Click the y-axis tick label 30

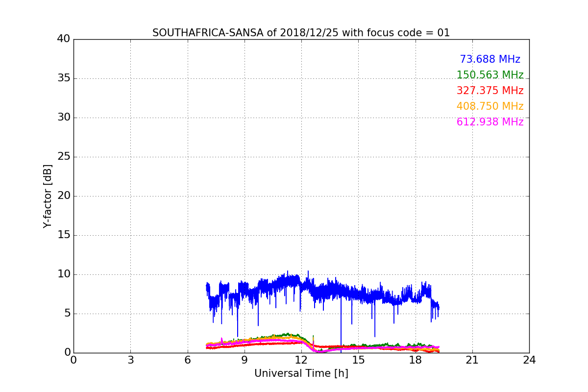pyautogui.click(x=64, y=118)
